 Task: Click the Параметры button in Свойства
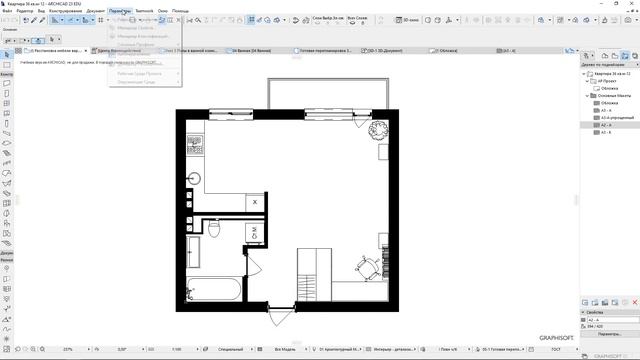(609, 334)
